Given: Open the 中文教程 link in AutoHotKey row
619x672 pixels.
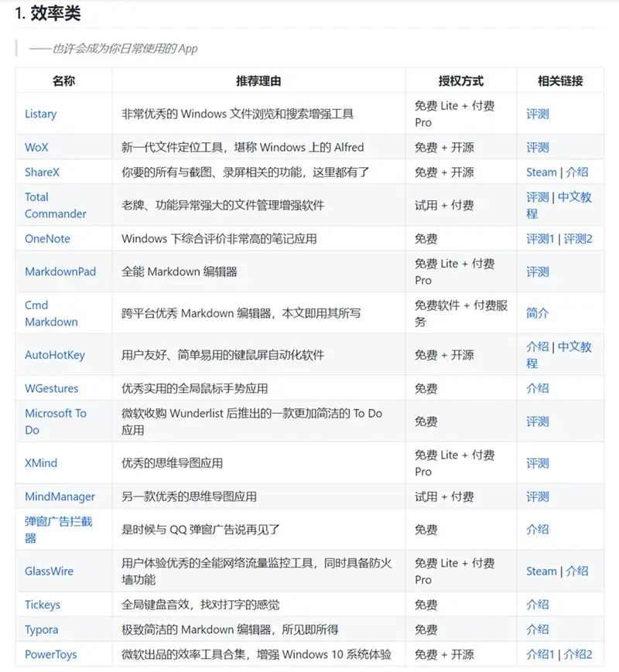Looking at the screenshot, I should click(559, 355).
